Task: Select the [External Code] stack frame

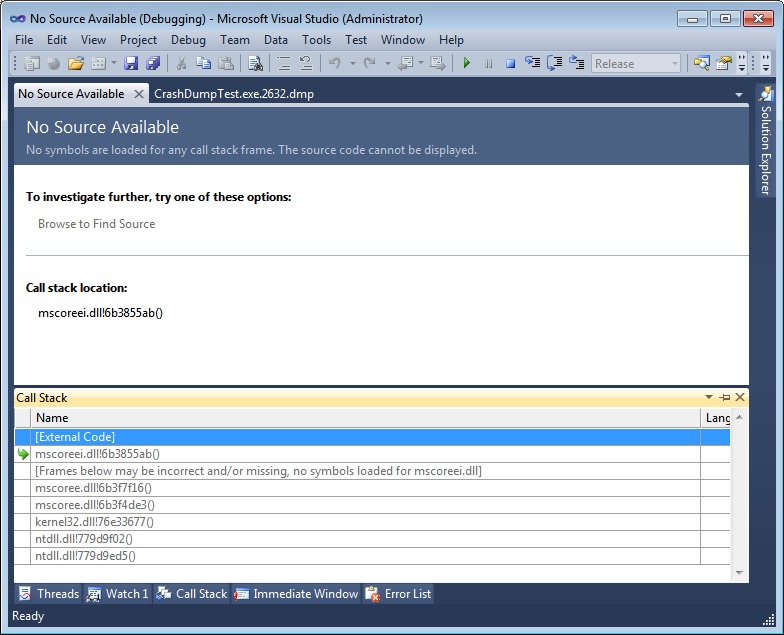Action: [372, 437]
